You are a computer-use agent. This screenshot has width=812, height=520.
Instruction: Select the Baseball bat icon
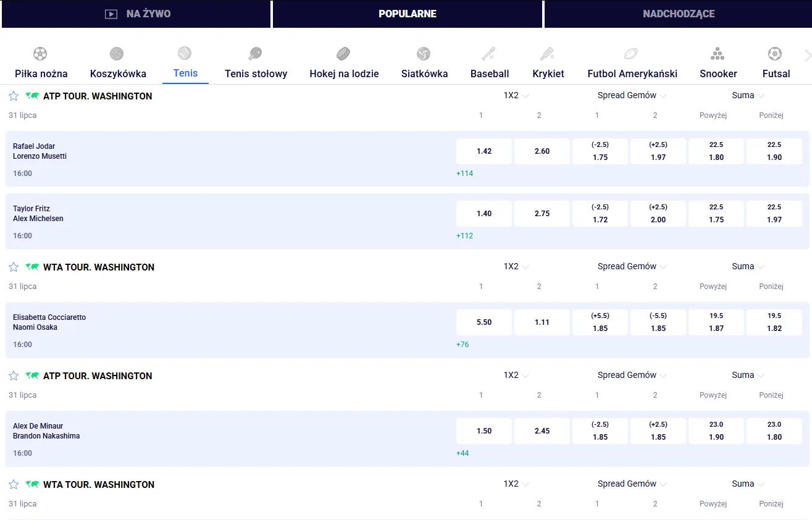[488, 54]
